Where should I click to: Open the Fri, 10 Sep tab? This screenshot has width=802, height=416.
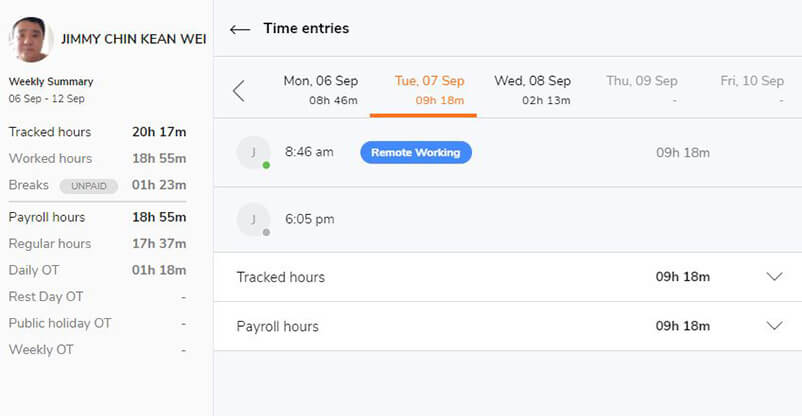click(x=752, y=90)
